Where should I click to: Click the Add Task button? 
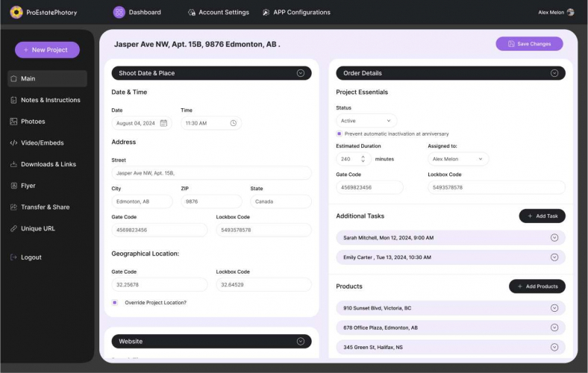[542, 216]
